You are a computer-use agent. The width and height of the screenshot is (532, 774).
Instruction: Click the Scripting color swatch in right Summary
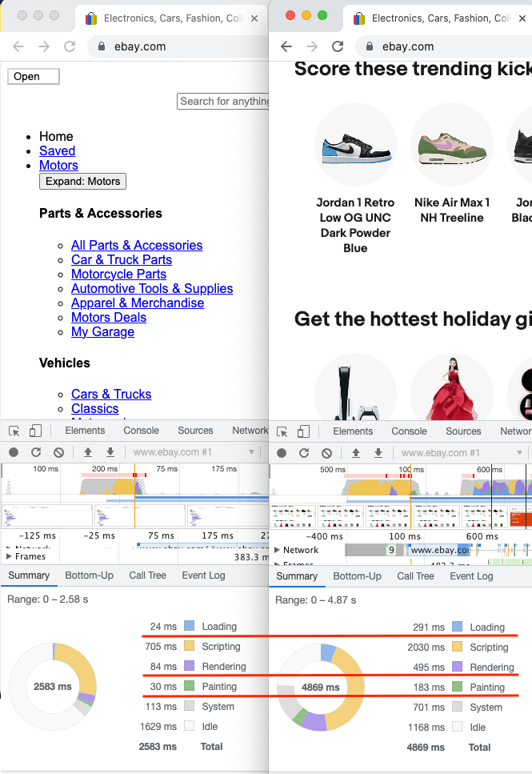coord(458,647)
